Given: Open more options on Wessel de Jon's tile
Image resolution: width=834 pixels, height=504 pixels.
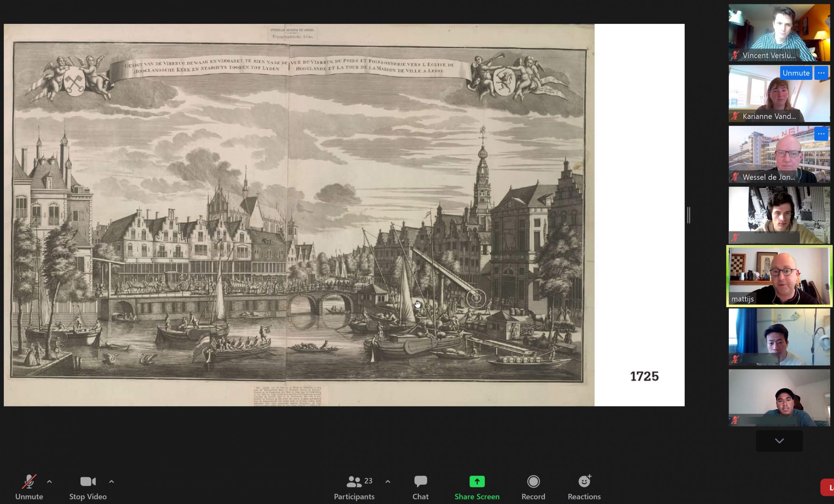Looking at the screenshot, I should coord(821,134).
